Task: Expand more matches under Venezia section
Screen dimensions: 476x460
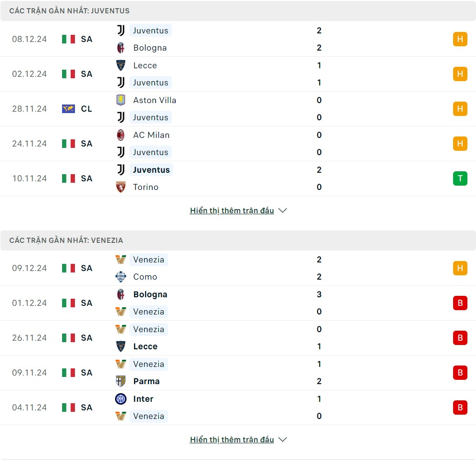Action: 238,439
